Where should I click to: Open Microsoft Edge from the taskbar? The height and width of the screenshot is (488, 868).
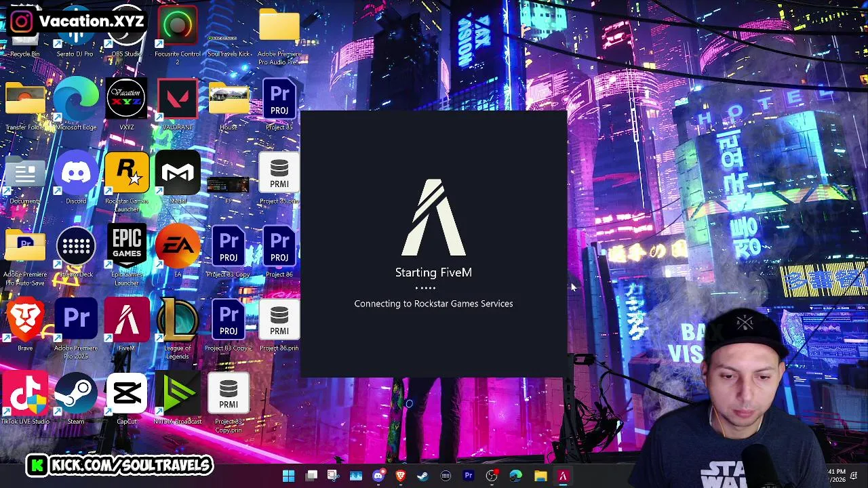(516, 476)
